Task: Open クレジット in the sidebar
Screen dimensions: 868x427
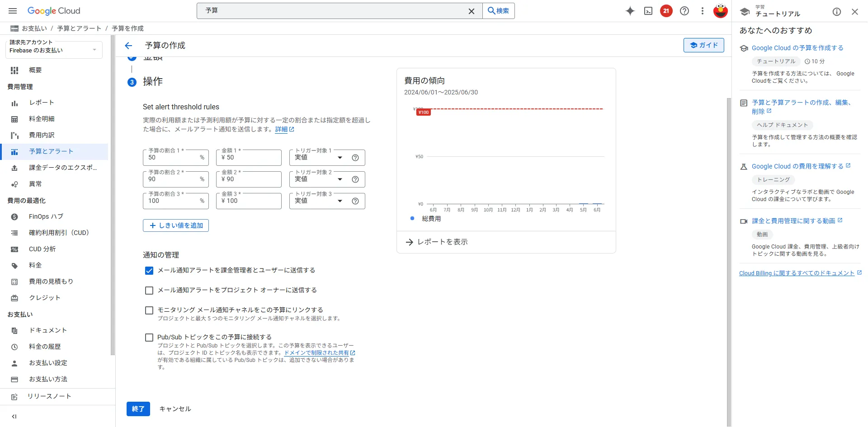Action: tap(54, 298)
